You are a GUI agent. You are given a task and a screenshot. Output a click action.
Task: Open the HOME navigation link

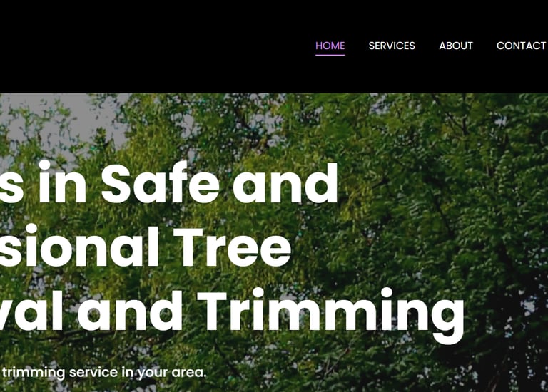click(330, 46)
